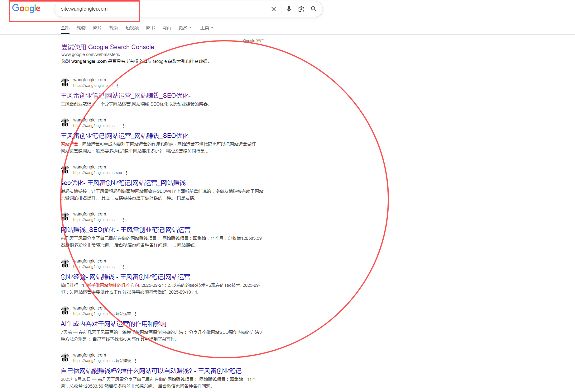
Task: Click the wangfenglei.com favicon of the first result
Action: (65, 82)
